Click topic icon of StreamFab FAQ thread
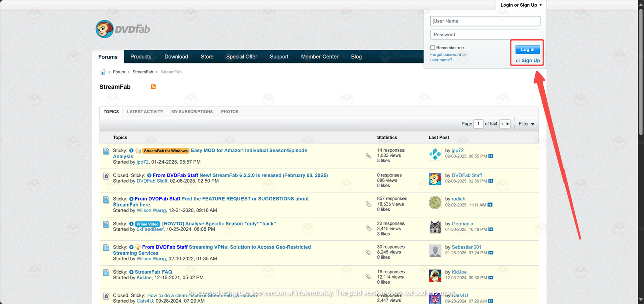The height and width of the screenshot is (304, 644). (106, 273)
